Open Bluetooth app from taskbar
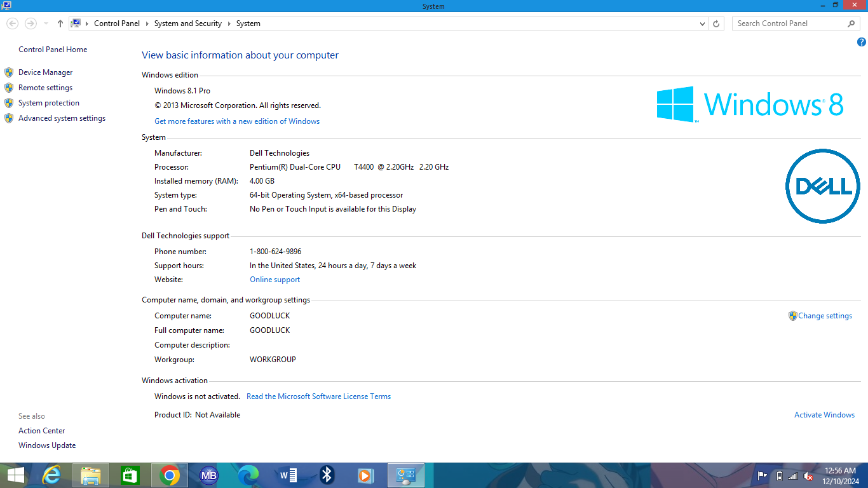 tap(327, 475)
